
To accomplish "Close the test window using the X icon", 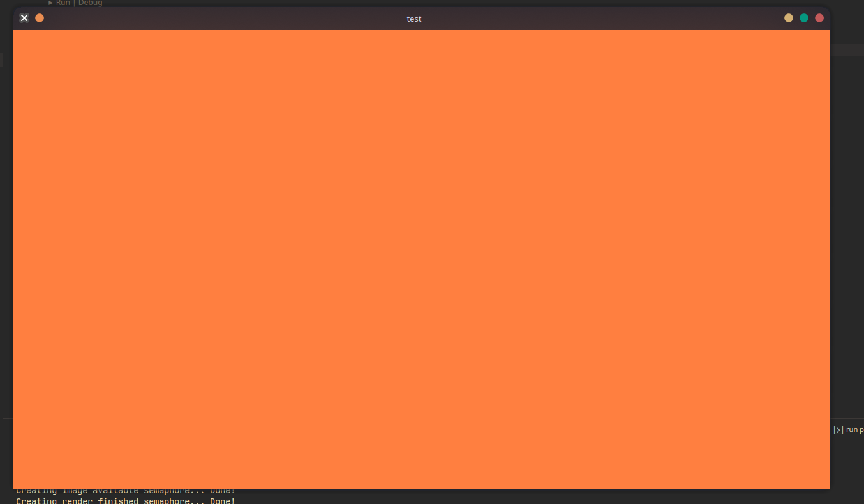I will click(x=24, y=18).
